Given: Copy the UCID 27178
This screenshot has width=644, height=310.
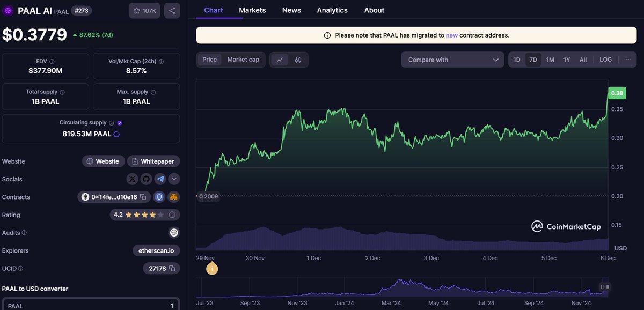Looking at the screenshot, I should [x=172, y=268].
